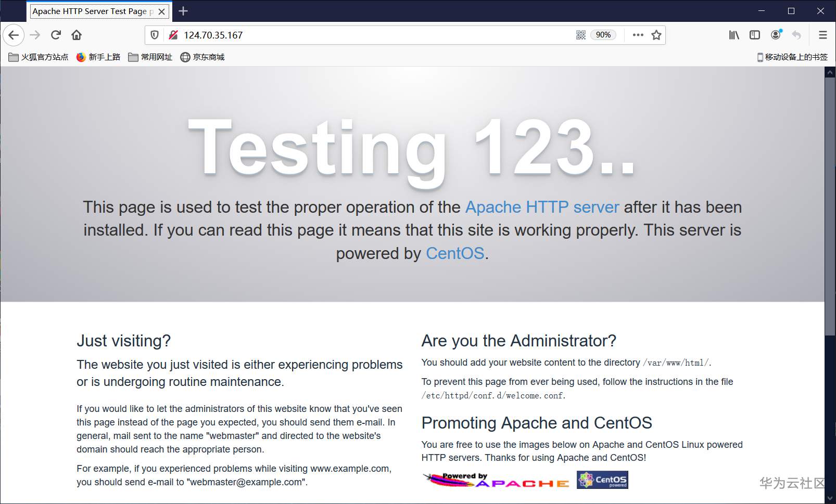Expand the 常用网址 bookmarks folder

pos(150,57)
